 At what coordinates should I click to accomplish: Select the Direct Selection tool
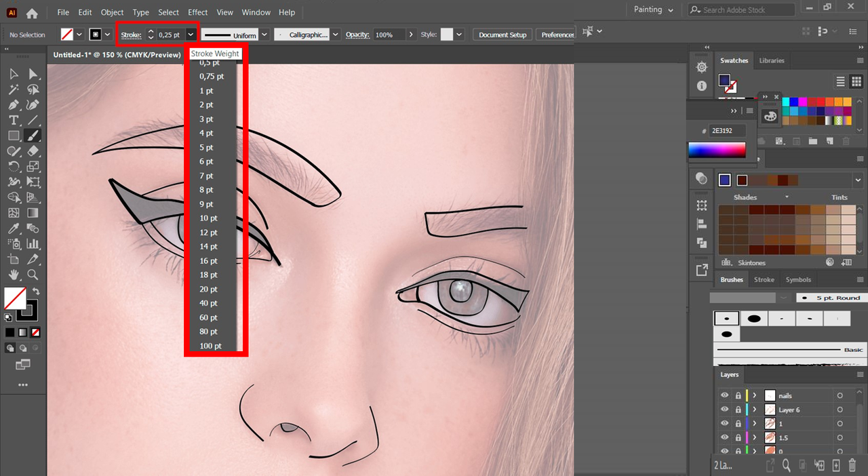point(33,74)
